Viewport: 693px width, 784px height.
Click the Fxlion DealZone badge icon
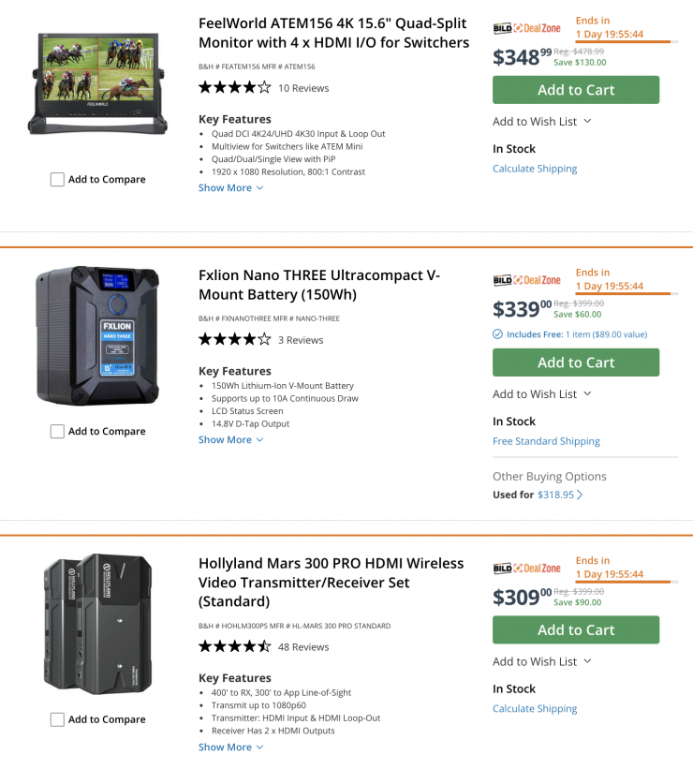click(x=526, y=280)
